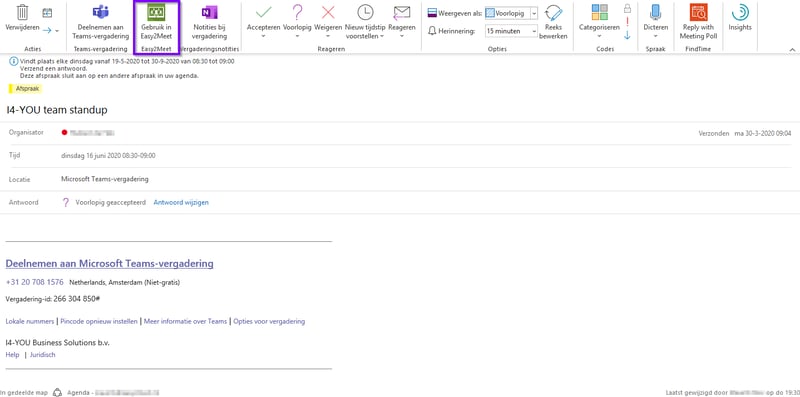Click the phone number +31 20 708 1576
800x397 pixels.
(x=35, y=282)
